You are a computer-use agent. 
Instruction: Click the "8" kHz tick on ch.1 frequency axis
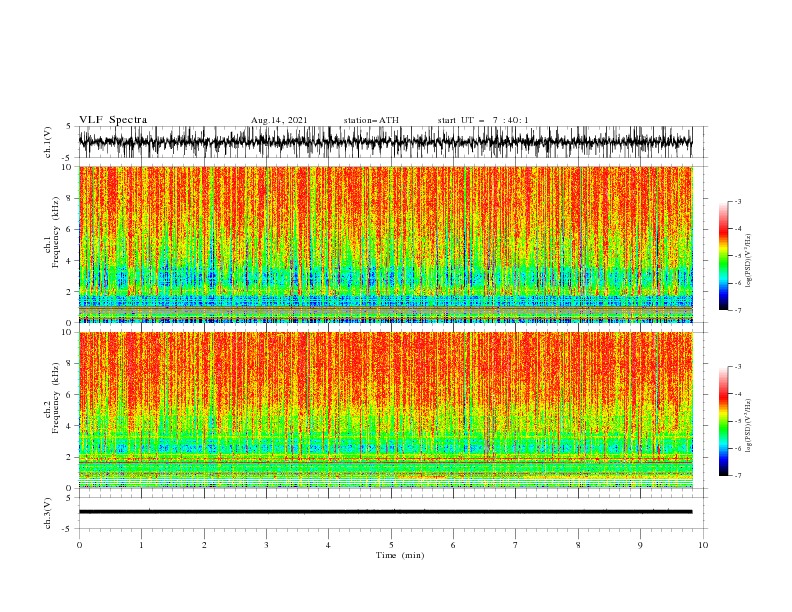(x=69, y=198)
